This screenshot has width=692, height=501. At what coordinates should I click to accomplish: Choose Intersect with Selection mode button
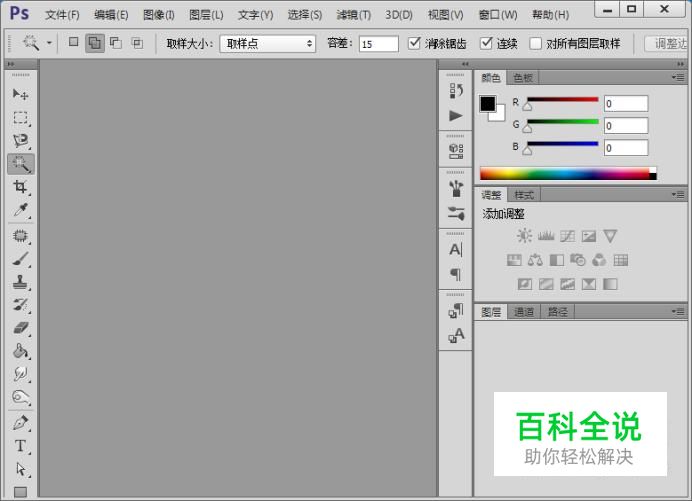coord(137,43)
